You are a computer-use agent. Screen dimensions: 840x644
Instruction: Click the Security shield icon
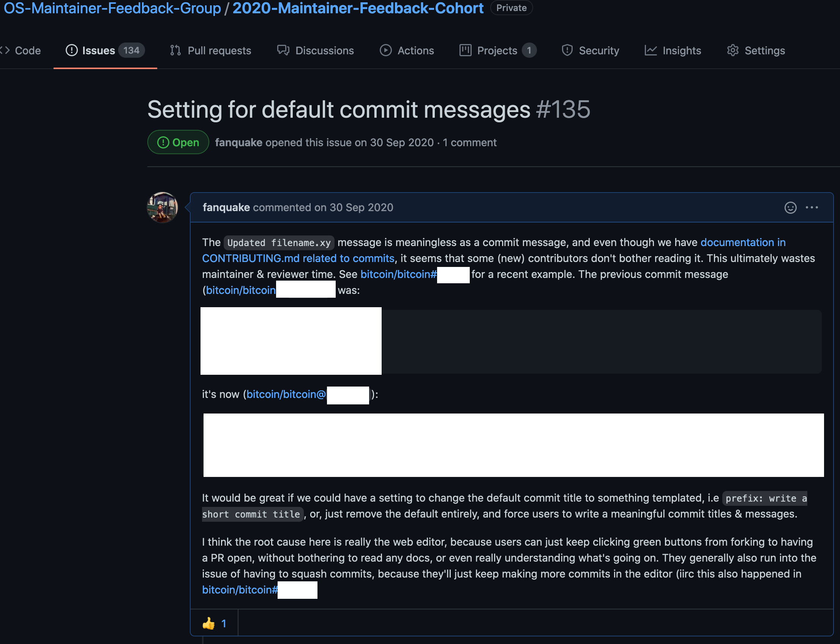(567, 50)
